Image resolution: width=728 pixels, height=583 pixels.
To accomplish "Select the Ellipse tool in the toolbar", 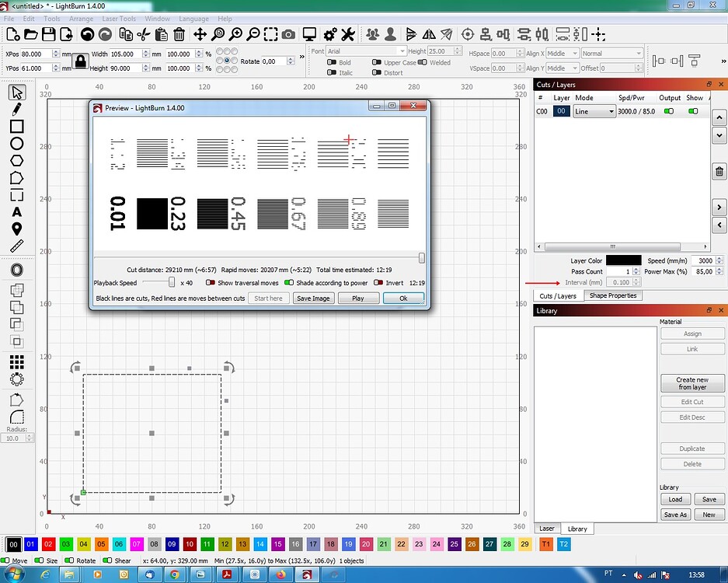I will click(16, 143).
